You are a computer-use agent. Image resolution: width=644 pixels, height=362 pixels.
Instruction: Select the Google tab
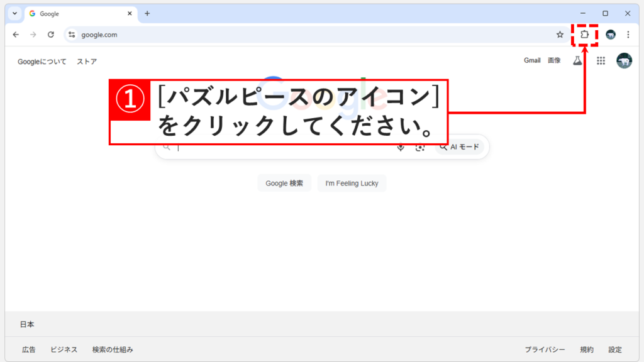tap(75, 13)
